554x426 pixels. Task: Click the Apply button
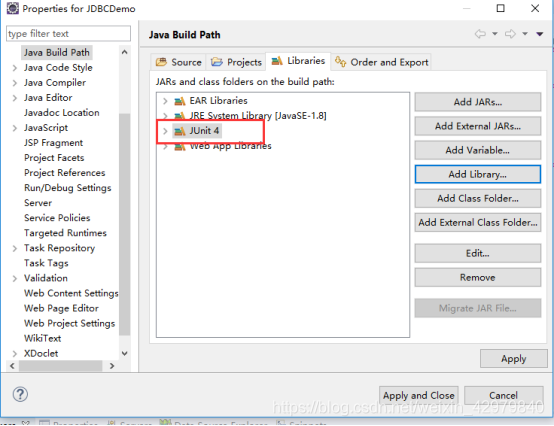(513, 359)
